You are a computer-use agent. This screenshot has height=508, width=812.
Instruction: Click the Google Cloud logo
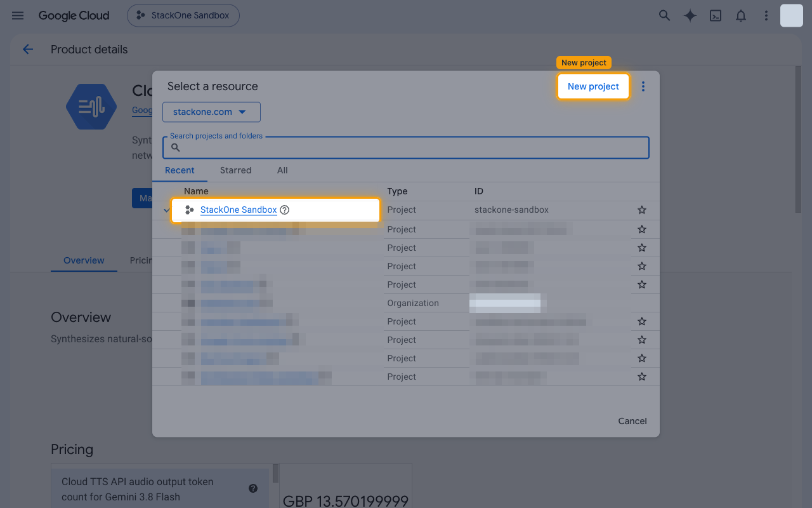coord(74,15)
